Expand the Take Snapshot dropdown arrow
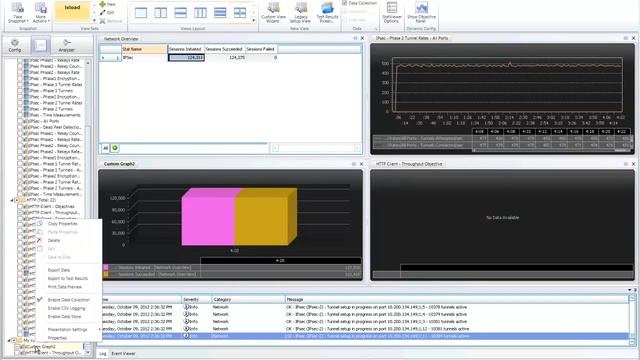 (x=27, y=21)
